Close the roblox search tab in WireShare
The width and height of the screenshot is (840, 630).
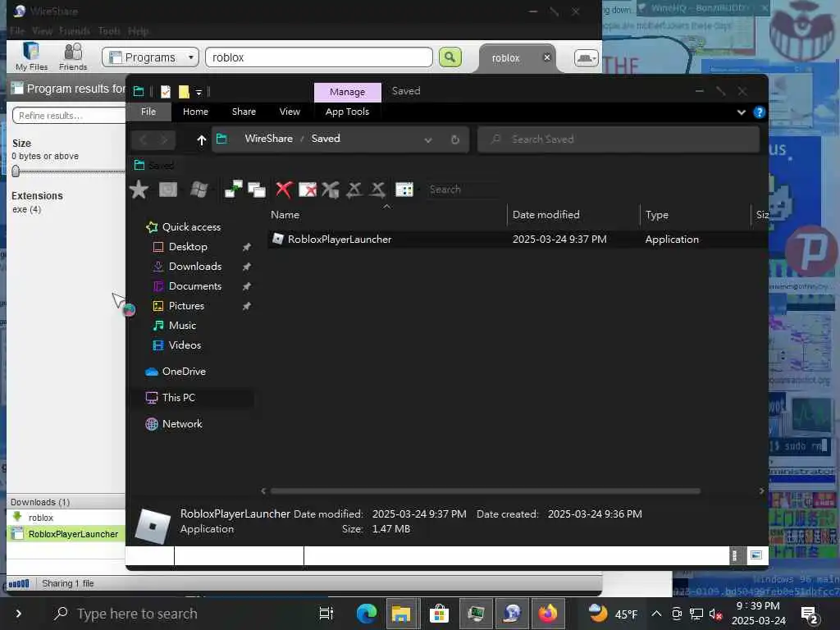click(546, 57)
